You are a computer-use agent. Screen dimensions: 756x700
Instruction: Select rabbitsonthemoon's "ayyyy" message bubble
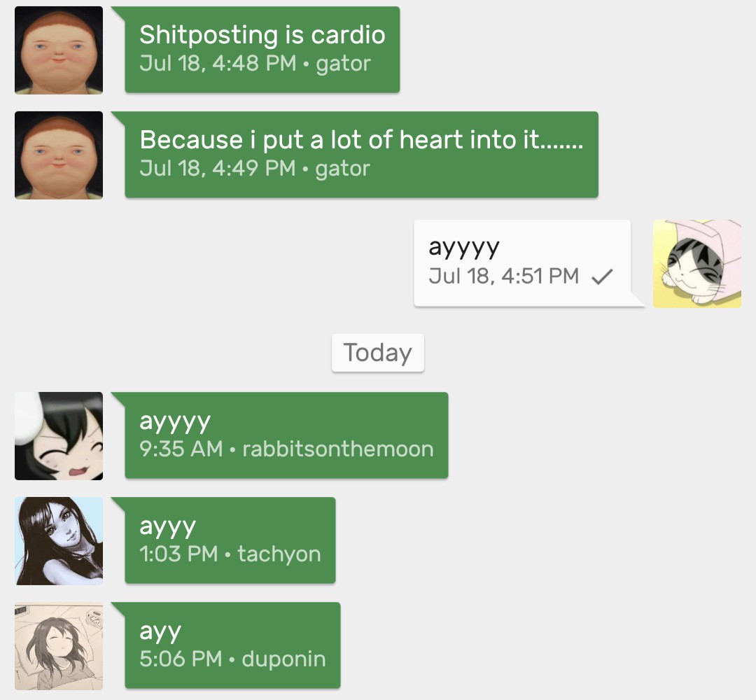(286, 435)
